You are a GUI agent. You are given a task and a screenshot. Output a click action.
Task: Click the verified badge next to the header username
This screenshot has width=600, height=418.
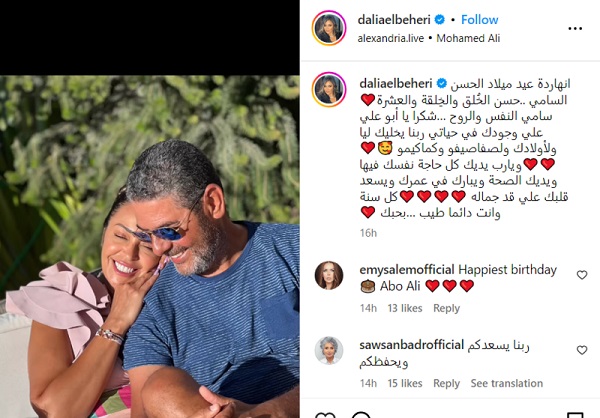point(440,20)
